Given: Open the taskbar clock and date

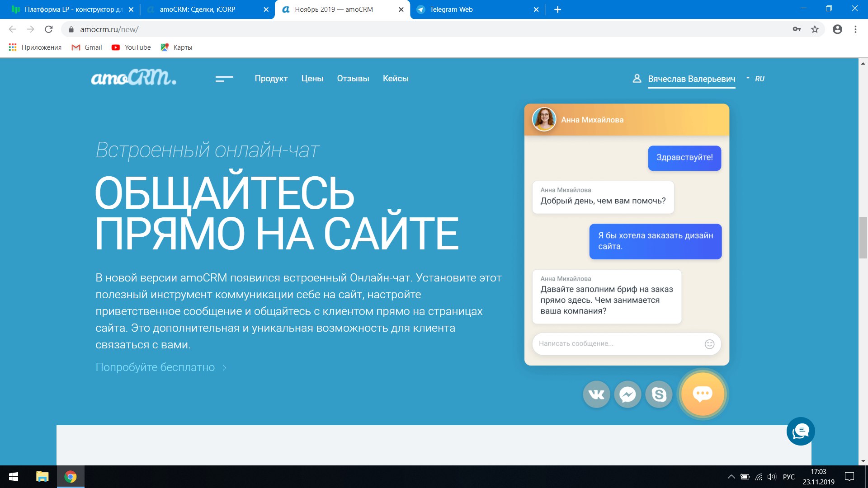Looking at the screenshot, I should click(x=818, y=477).
